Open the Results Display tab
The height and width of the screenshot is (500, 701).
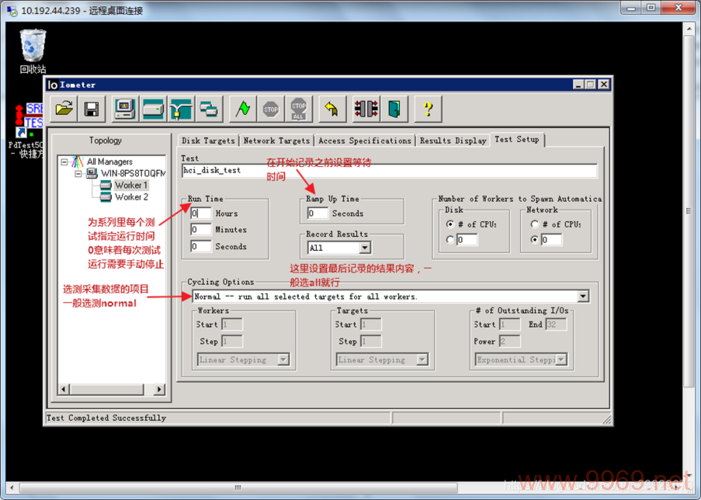pyautogui.click(x=452, y=141)
